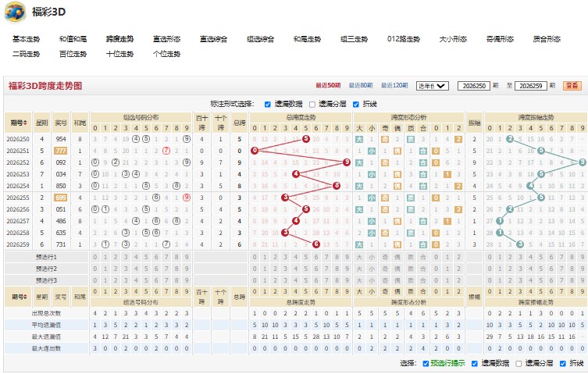Click red 总跨度 marker 5 in row 2026250
The height and width of the screenshot is (374, 588).
click(x=306, y=139)
